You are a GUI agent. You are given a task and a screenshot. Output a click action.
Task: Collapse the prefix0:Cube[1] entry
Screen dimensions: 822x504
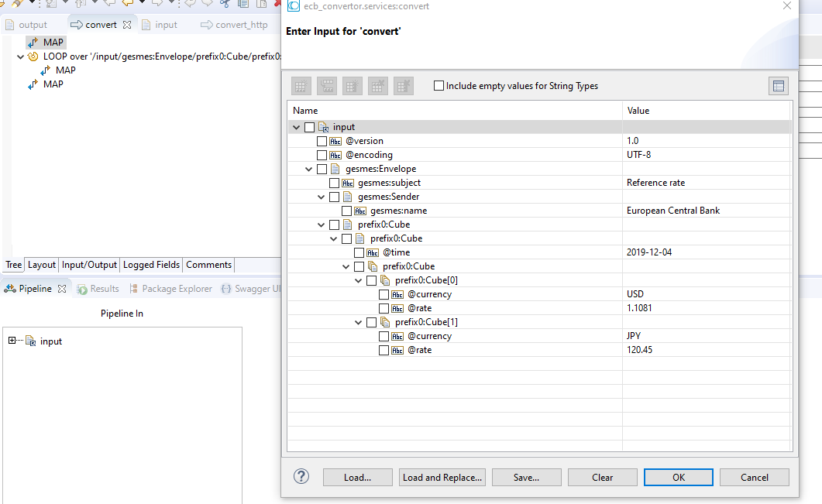pyautogui.click(x=359, y=322)
